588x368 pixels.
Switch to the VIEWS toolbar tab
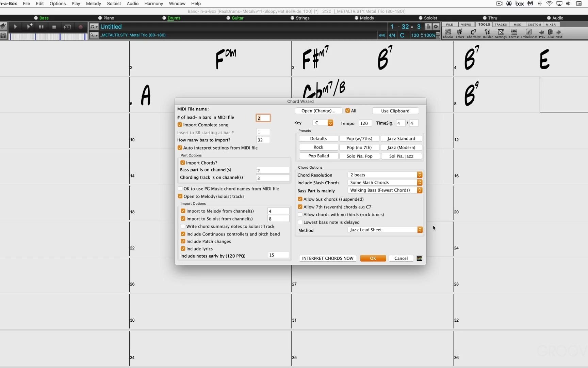(x=466, y=25)
